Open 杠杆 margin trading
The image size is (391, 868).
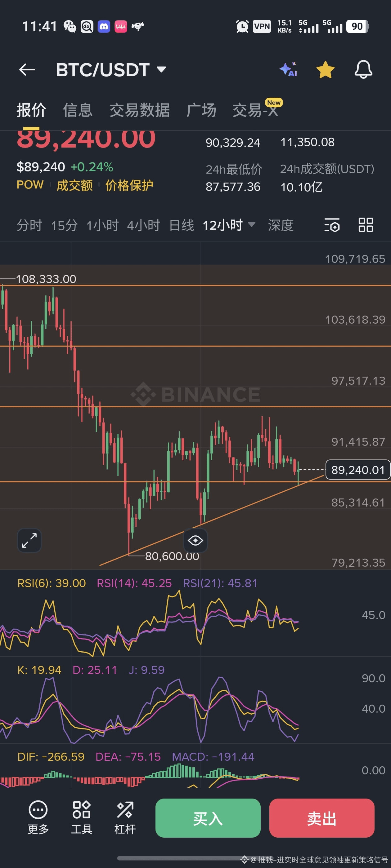point(125,818)
